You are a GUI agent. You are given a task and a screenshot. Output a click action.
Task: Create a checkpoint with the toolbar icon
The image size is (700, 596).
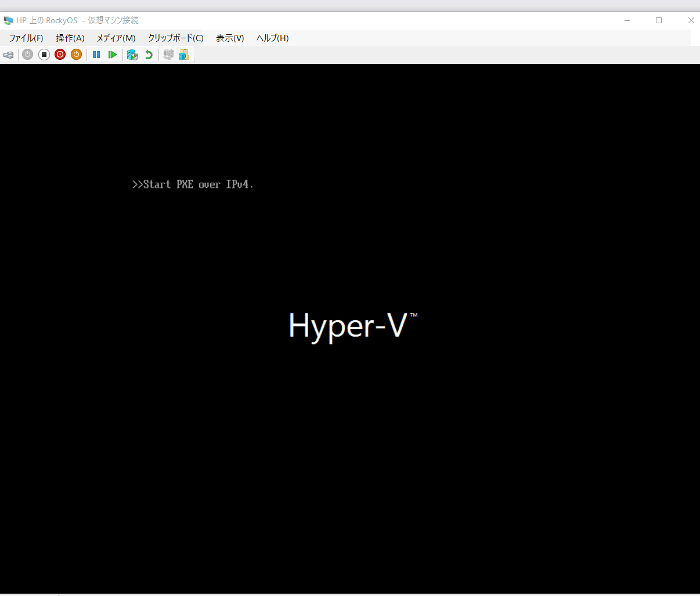(x=132, y=55)
